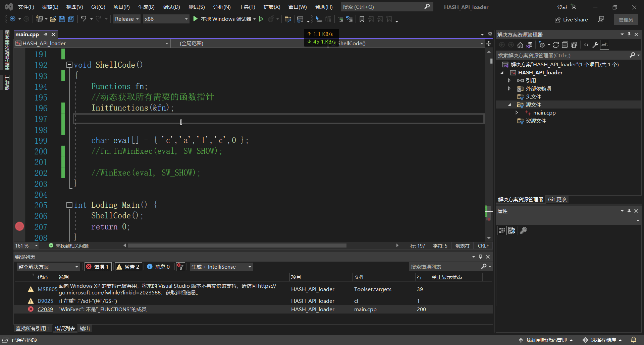Toggle a bookmark on the current line
The width and height of the screenshot is (644, 345).
point(362,19)
